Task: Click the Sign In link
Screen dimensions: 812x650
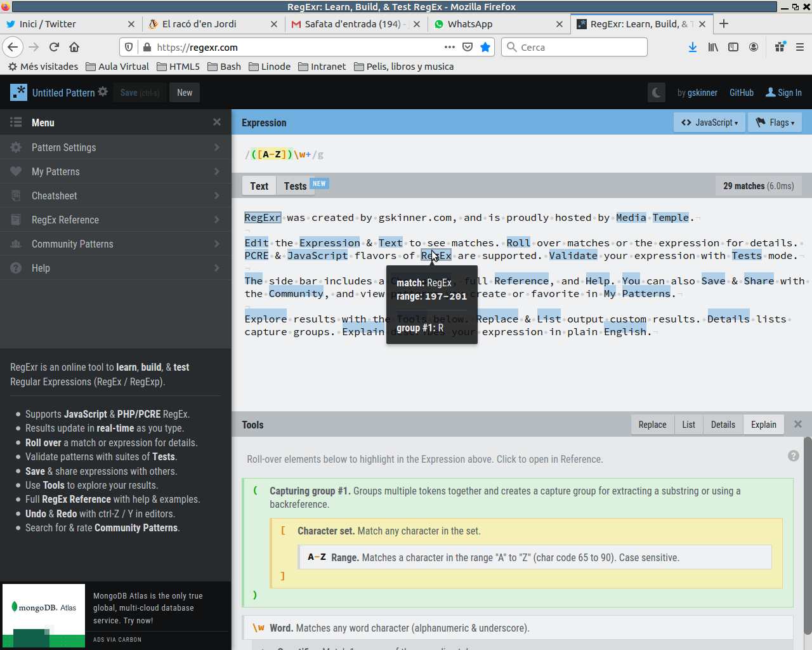Action: point(783,93)
